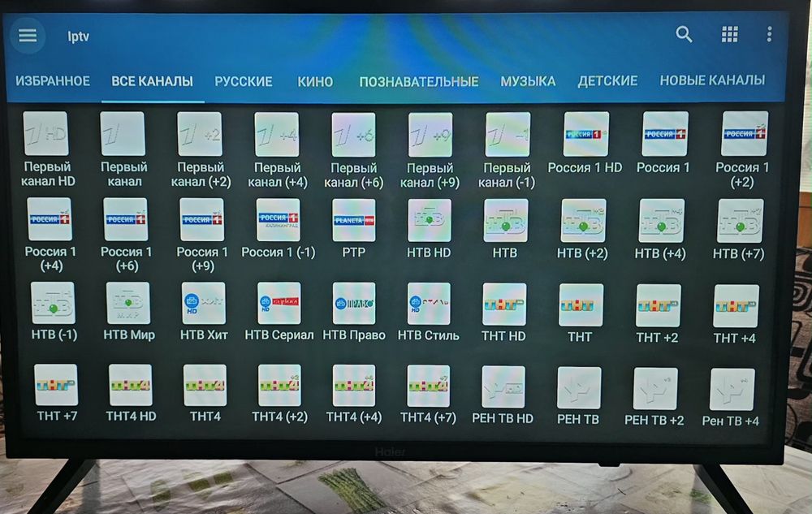Viewport: 812px width, 514px height.
Task: Open the Россия 1 HD channel
Action: click(585, 134)
